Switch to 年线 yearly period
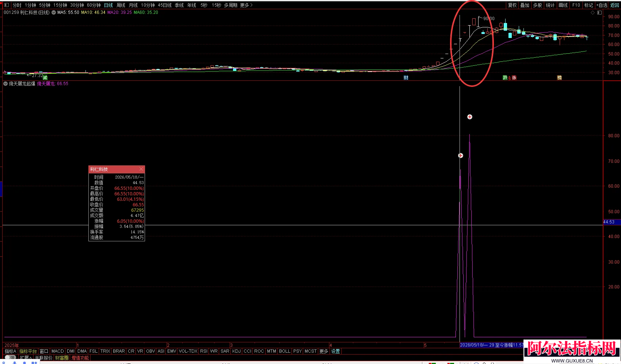Screen dimensions: 621x364 click(192, 5)
